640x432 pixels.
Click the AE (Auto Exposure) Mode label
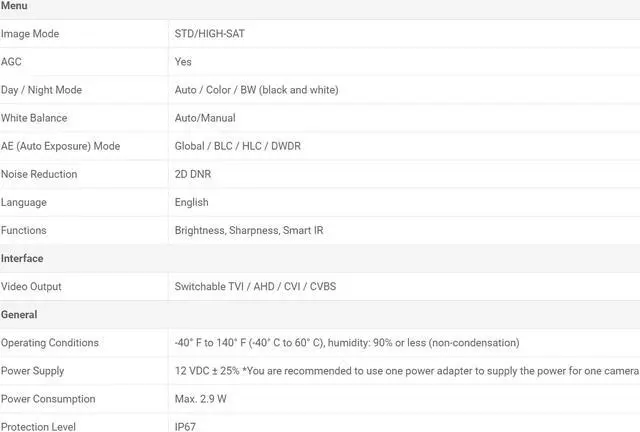60,146
